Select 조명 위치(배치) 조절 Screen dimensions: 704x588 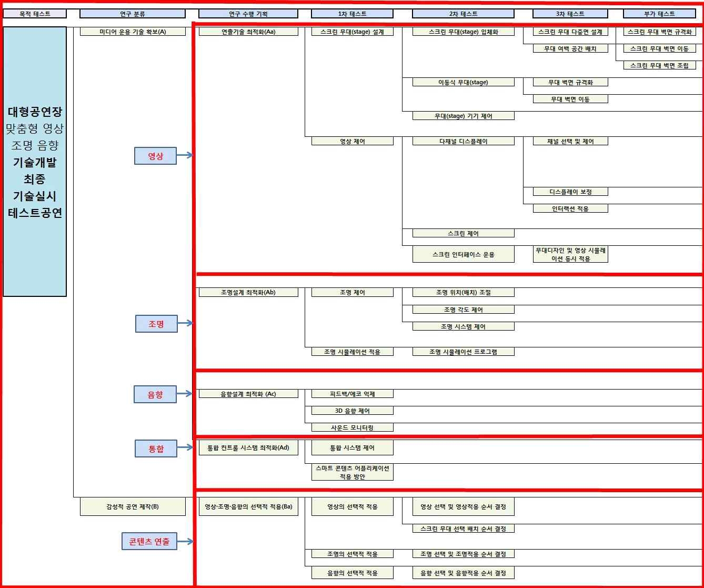(463, 292)
